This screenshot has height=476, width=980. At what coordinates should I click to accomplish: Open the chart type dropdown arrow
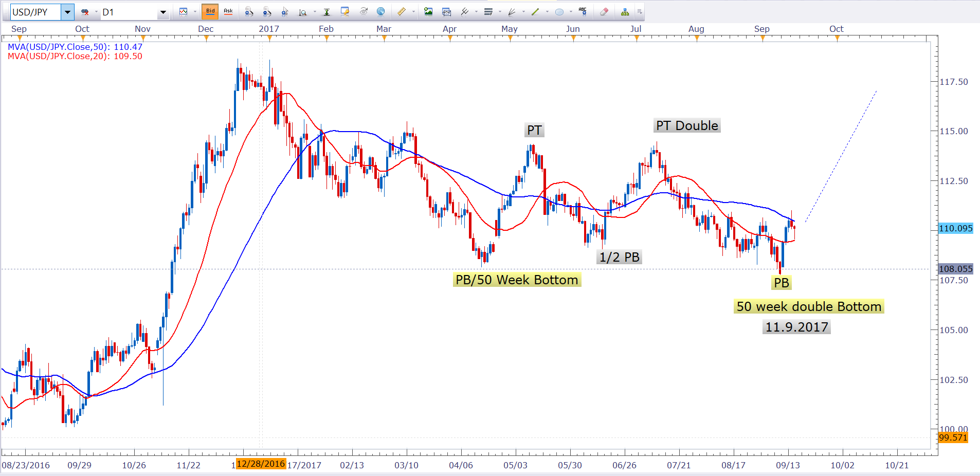tap(195, 12)
